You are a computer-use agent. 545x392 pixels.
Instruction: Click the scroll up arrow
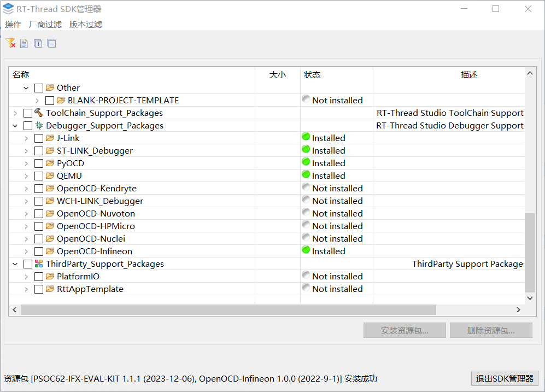coord(530,73)
